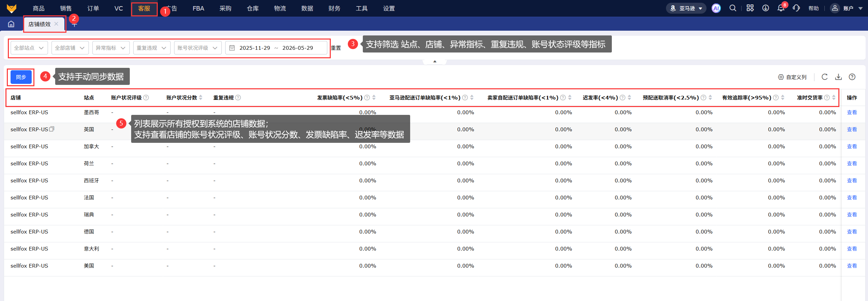Click help icon next to 账户状况评级
Screen dimensions: 868x301
146,97
